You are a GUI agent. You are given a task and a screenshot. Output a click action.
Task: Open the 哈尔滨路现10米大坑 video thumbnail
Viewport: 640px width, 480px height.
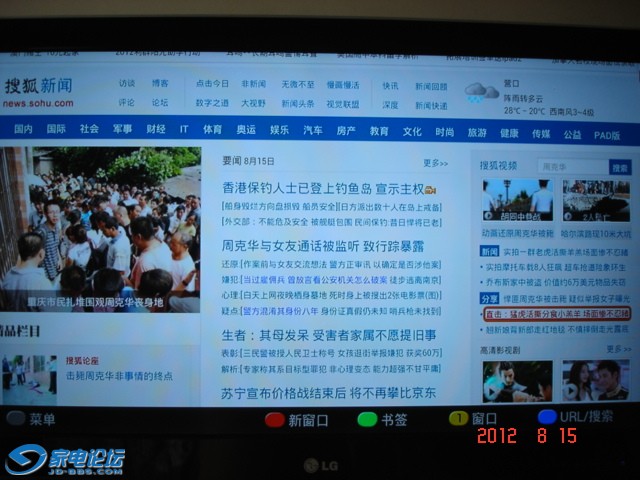click(x=596, y=201)
